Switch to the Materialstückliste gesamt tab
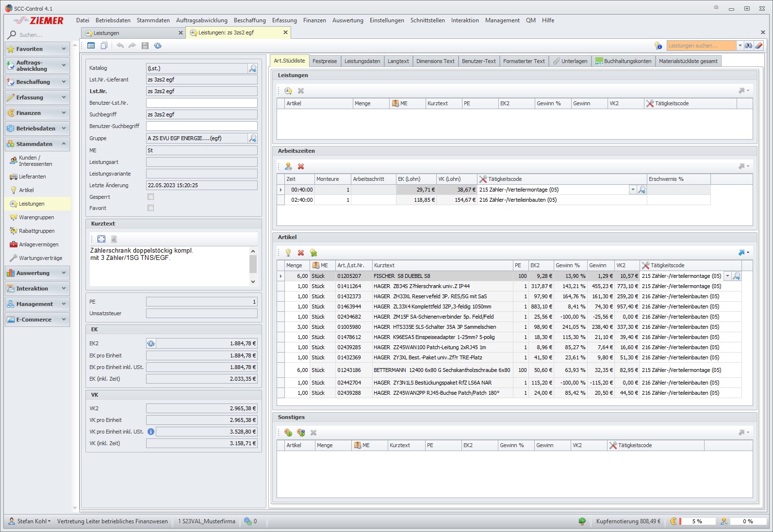This screenshot has height=532, width=773. click(x=688, y=61)
